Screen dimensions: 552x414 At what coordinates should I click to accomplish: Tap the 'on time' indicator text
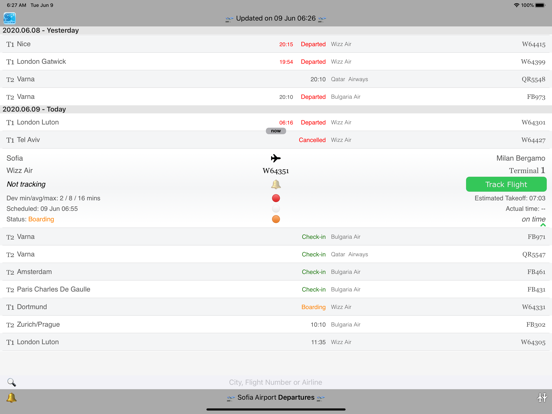pyautogui.click(x=533, y=219)
